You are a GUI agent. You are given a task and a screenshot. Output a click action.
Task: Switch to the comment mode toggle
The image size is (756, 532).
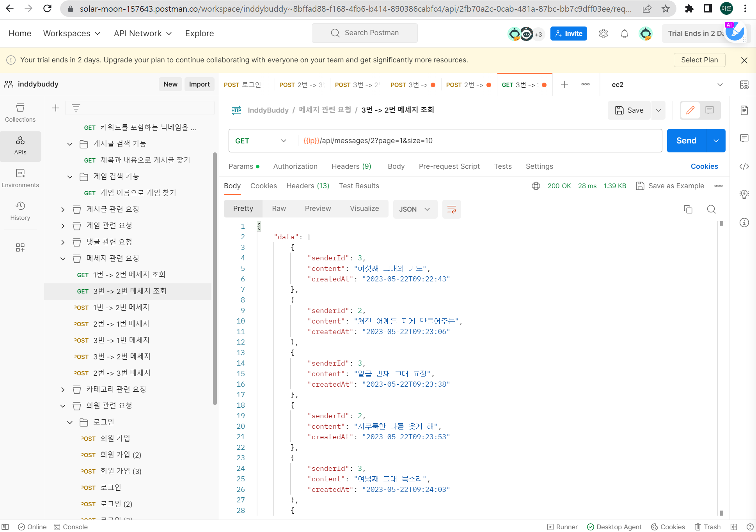[x=710, y=110]
